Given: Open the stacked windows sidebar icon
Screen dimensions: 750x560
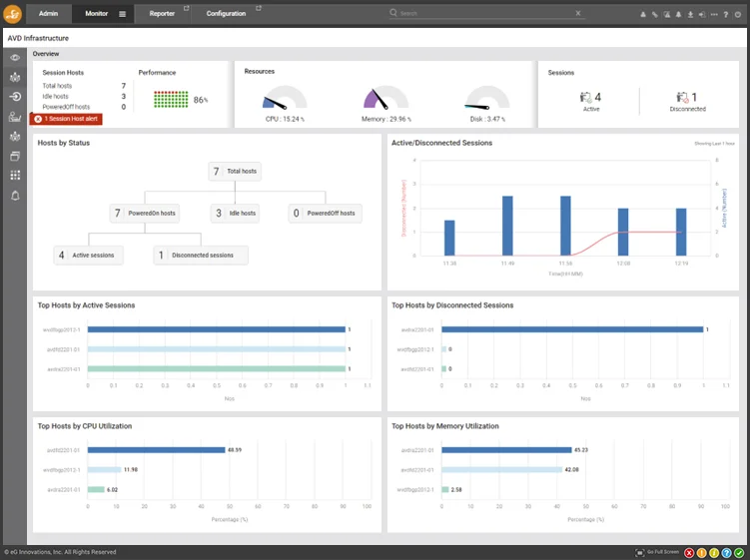Looking at the screenshot, I should coord(15,156).
